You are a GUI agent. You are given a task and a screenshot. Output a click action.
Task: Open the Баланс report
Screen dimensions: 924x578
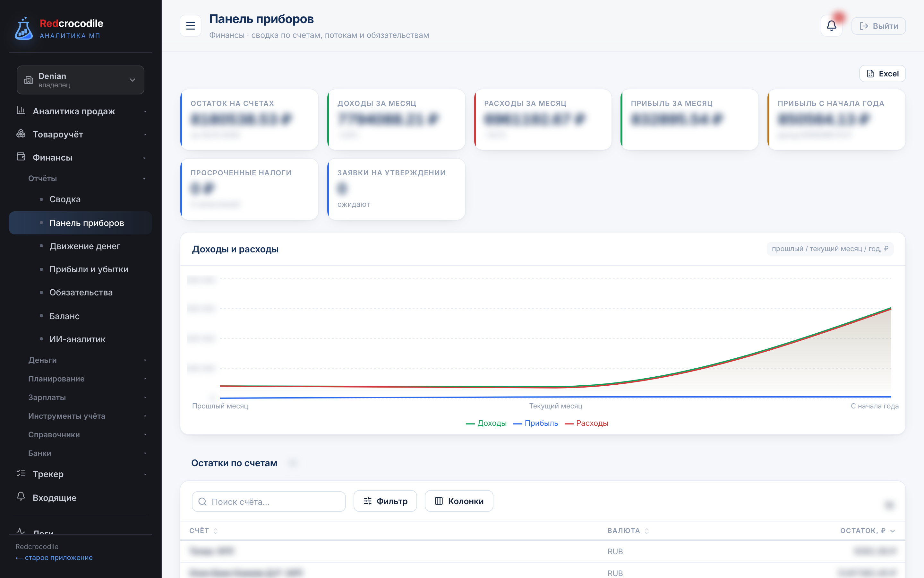click(x=81, y=316)
